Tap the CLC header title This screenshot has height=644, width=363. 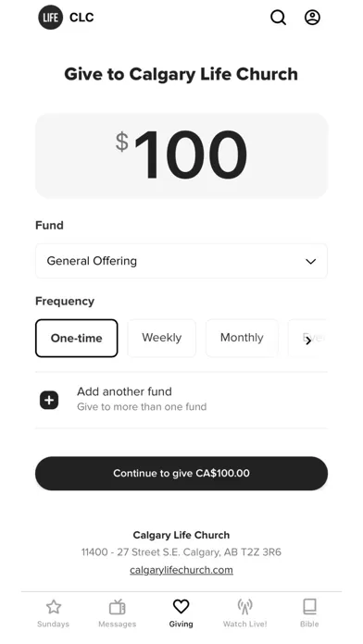click(81, 18)
